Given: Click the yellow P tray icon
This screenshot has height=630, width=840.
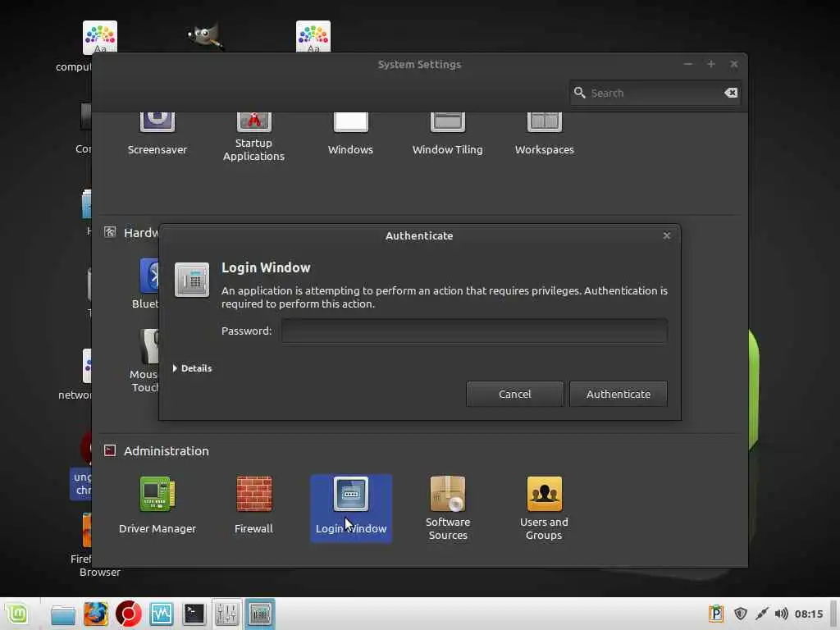Looking at the screenshot, I should pyautogui.click(x=715, y=614).
